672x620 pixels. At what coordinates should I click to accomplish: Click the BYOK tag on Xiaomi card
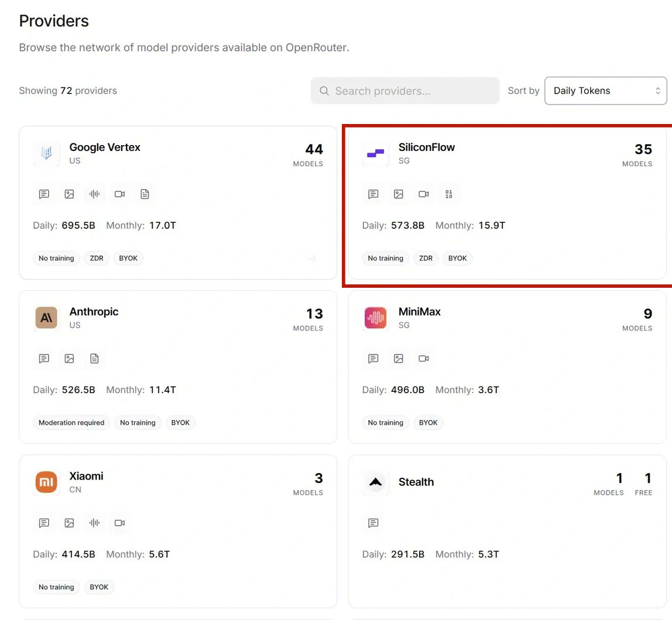click(99, 587)
